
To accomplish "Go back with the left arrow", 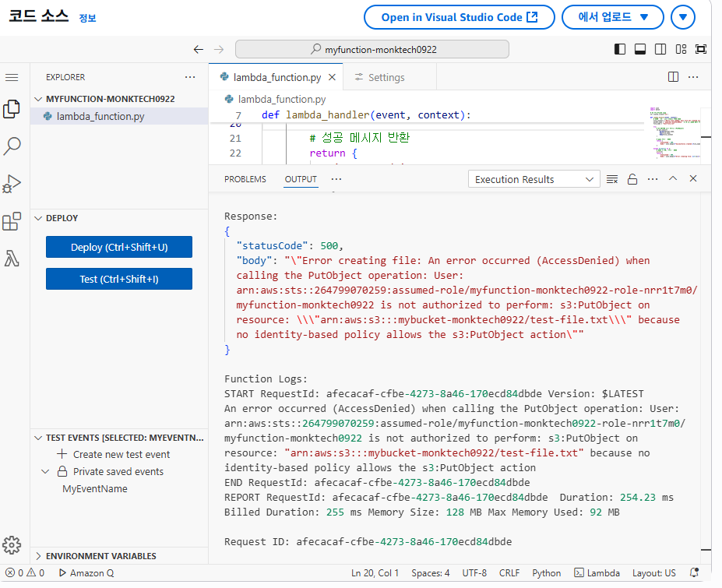I will (x=199, y=49).
